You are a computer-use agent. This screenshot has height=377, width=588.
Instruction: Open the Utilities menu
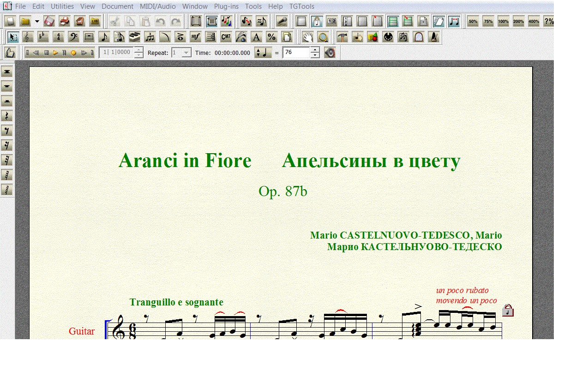pos(62,6)
